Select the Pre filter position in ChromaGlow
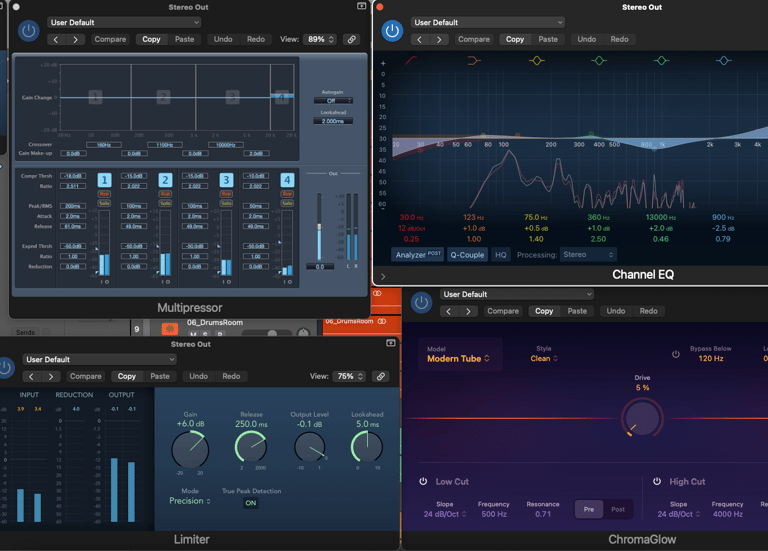 tap(589, 510)
